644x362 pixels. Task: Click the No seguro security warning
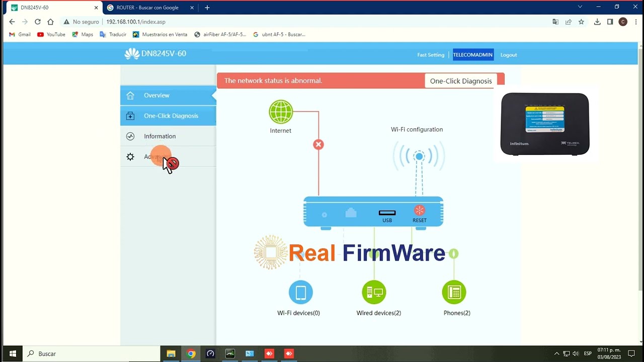[x=81, y=22]
